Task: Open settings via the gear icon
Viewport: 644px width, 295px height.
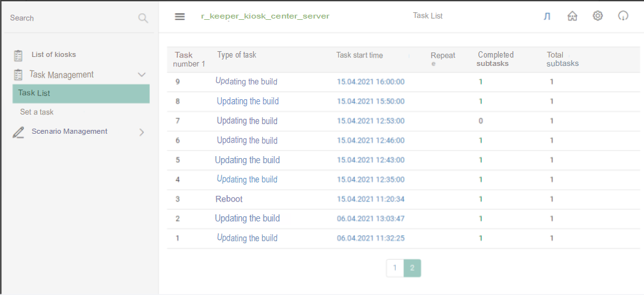Action: click(597, 16)
